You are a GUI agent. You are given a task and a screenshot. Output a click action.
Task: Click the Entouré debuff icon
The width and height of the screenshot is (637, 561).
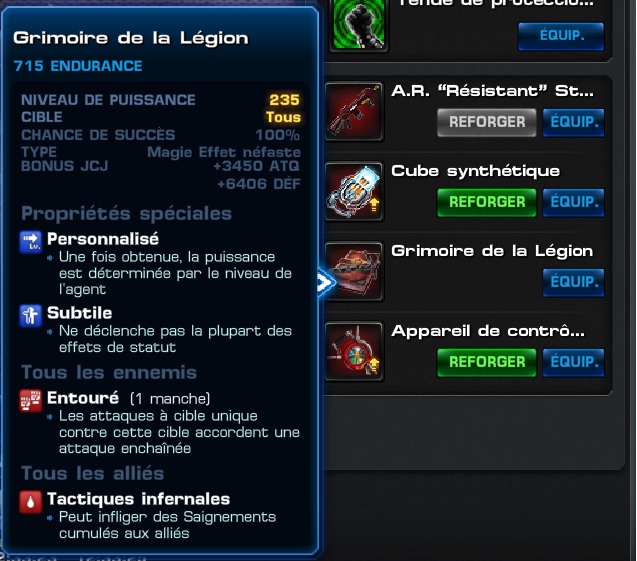pos(30,401)
